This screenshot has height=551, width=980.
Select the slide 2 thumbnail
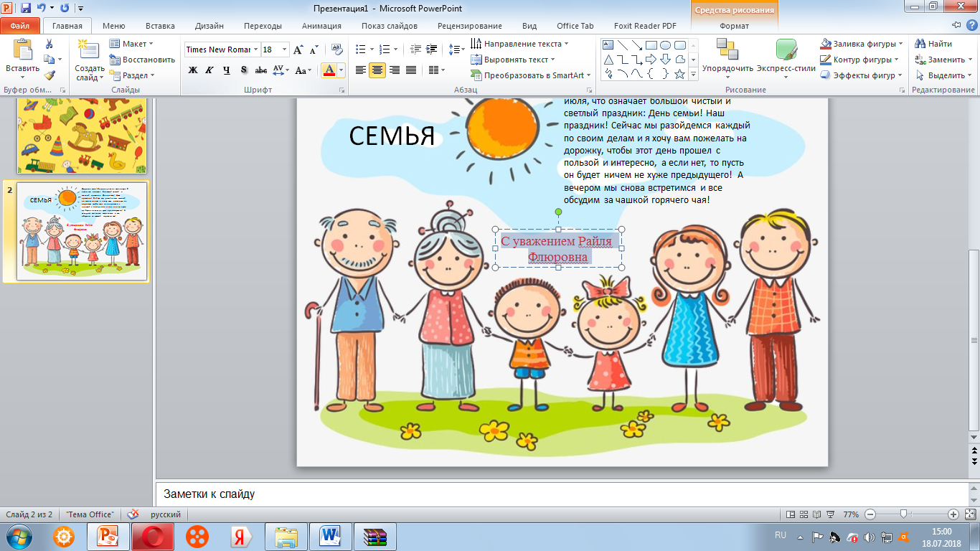coord(82,231)
